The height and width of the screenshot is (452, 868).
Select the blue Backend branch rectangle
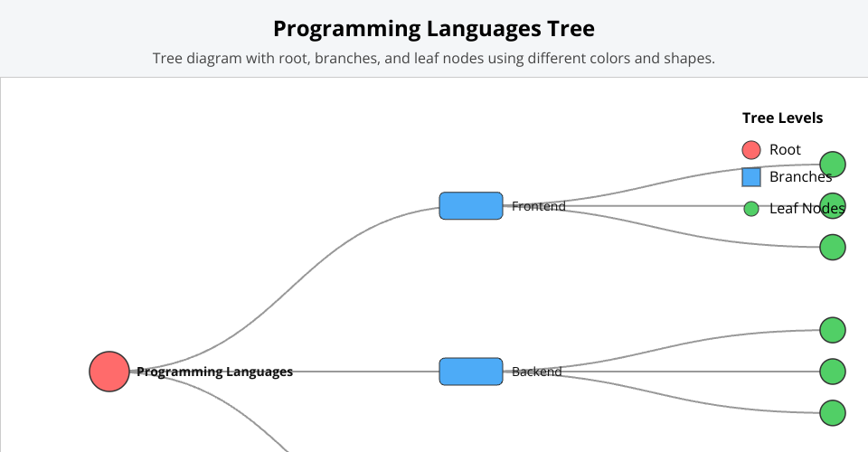coord(471,372)
